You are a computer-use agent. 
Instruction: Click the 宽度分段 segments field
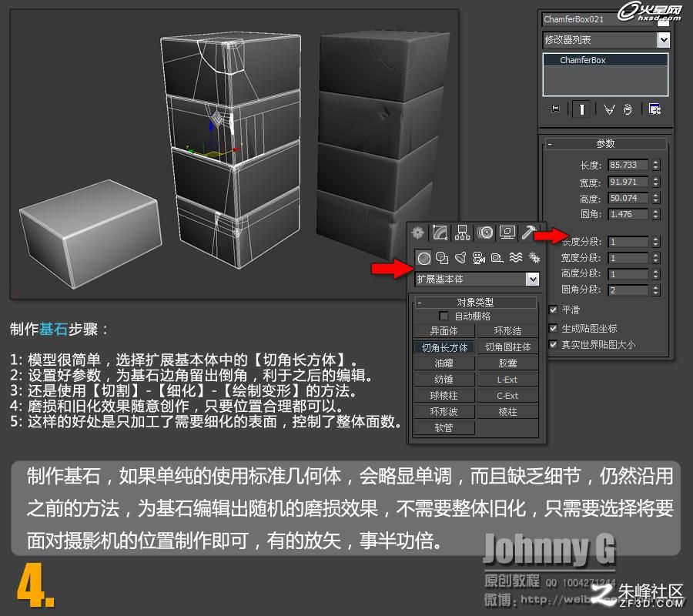pos(628,258)
